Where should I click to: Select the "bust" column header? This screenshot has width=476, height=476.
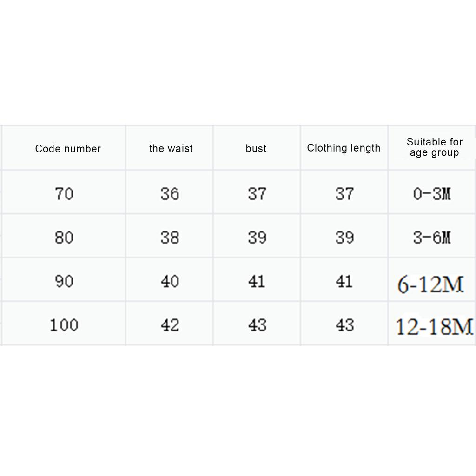pos(256,149)
